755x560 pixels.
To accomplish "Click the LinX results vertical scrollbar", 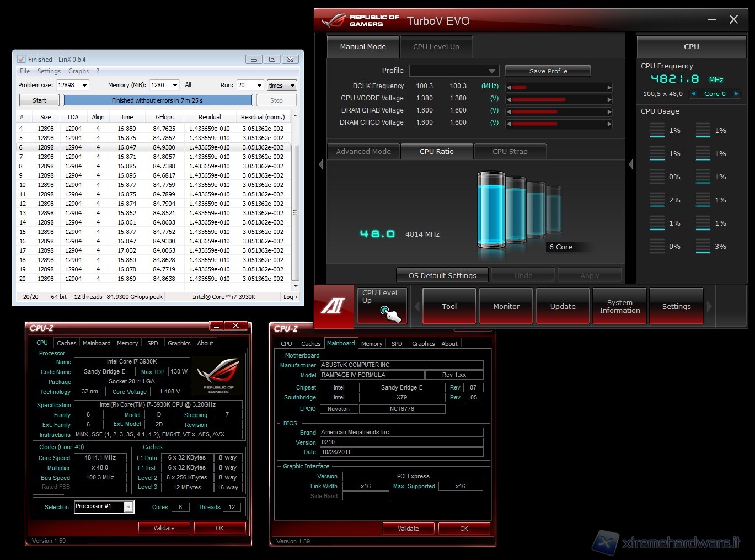I will point(295,212).
